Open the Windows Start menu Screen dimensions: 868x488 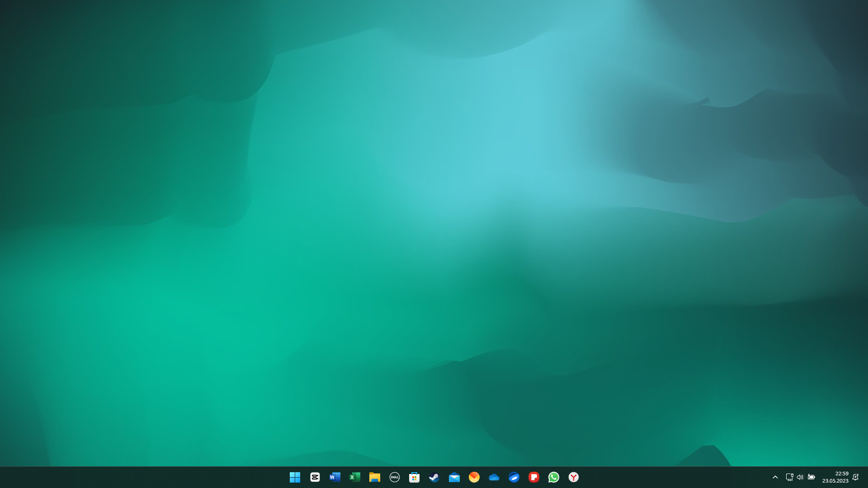[x=295, y=477]
